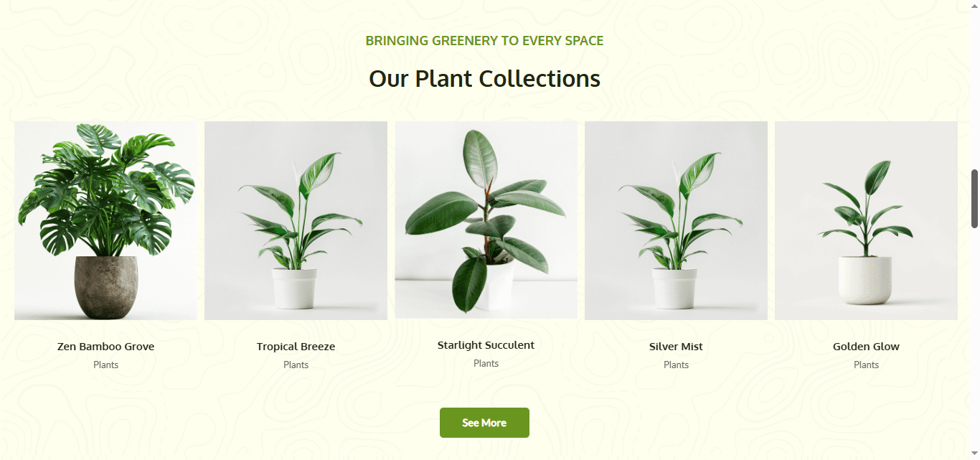Click the vertical scrollbar thumb
This screenshot has height=460, width=980.
[974, 199]
